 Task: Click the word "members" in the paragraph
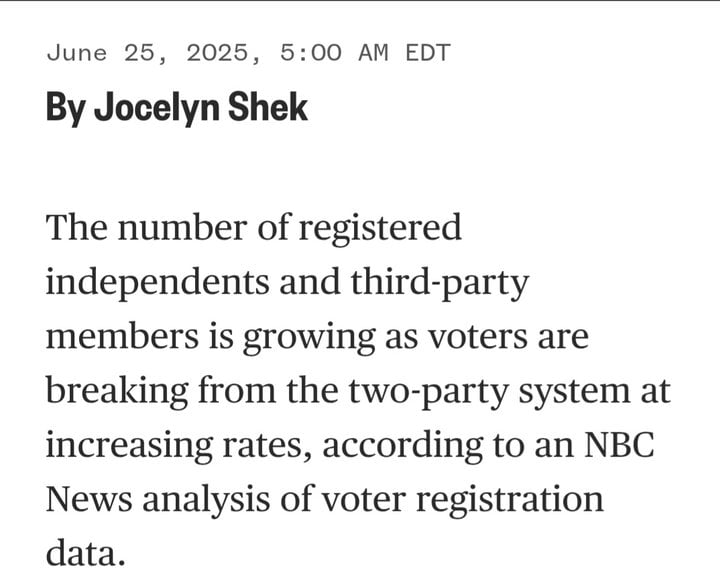(122, 336)
